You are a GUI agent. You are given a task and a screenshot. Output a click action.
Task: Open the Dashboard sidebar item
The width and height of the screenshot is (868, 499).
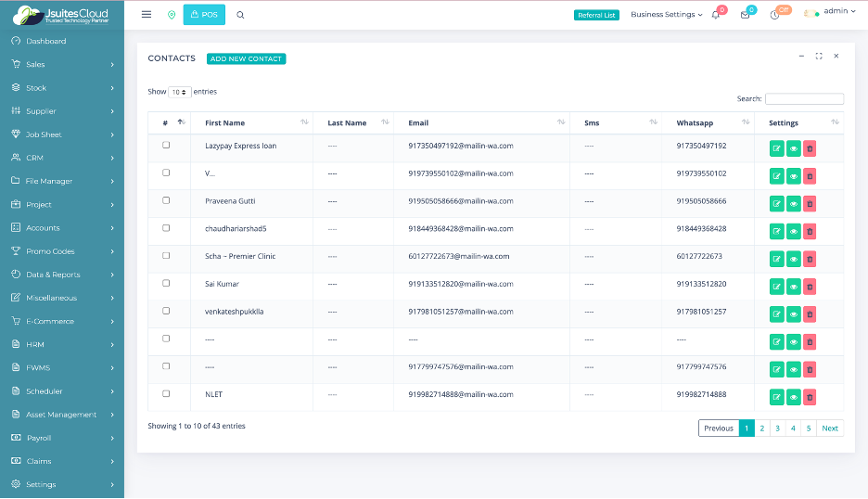(x=46, y=41)
